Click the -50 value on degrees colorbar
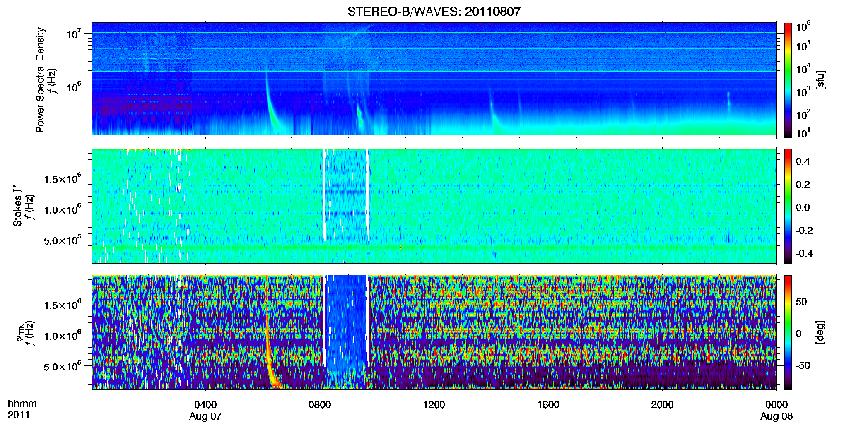Viewport: 868px width, 447px height. 804,366
